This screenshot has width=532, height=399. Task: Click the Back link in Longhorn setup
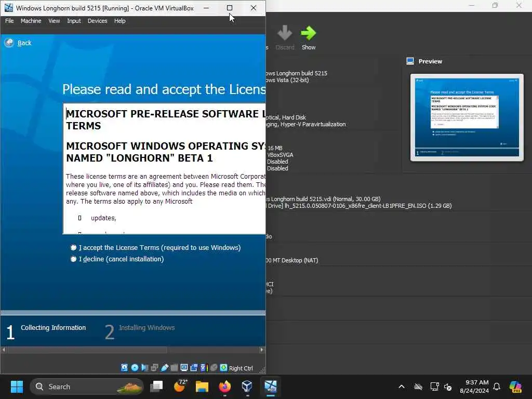(x=24, y=43)
